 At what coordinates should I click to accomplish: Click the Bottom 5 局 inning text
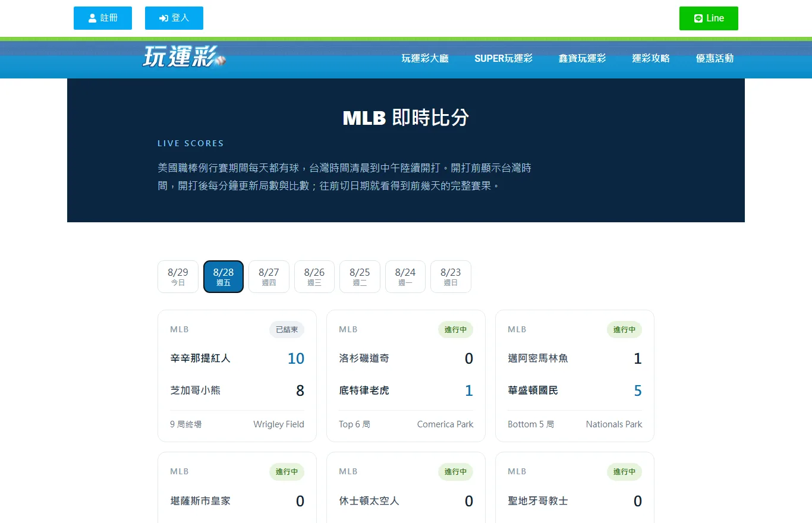[531, 424]
